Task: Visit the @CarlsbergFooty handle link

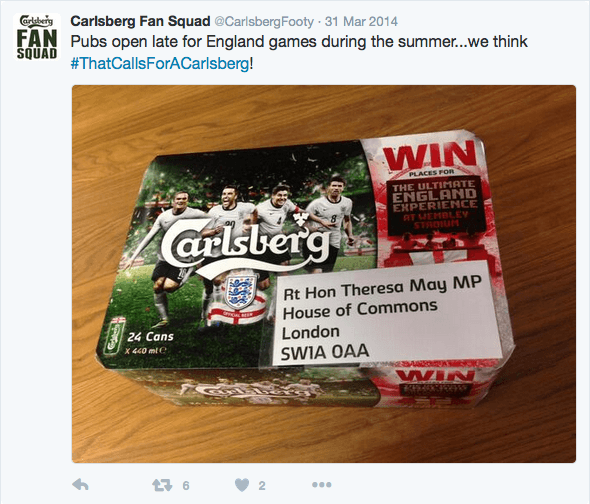Action: pyautogui.click(x=264, y=21)
